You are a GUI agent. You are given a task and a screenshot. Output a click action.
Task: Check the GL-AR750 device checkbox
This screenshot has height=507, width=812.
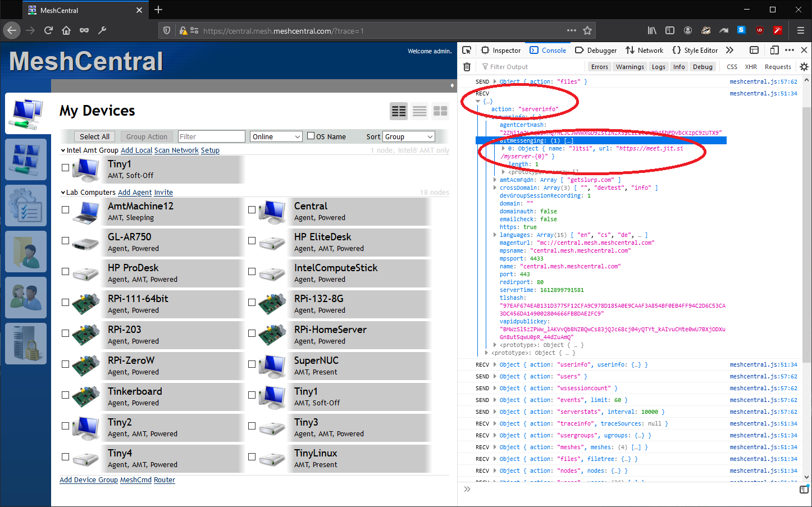coord(65,240)
